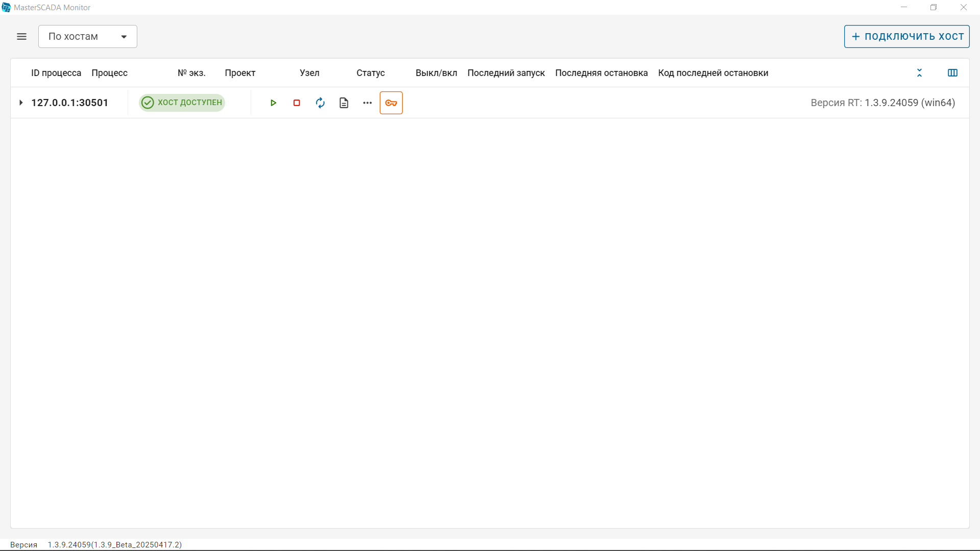Open the three-dots more actions menu
The width and height of the screenshot is (980, 551).
point(367,103)
